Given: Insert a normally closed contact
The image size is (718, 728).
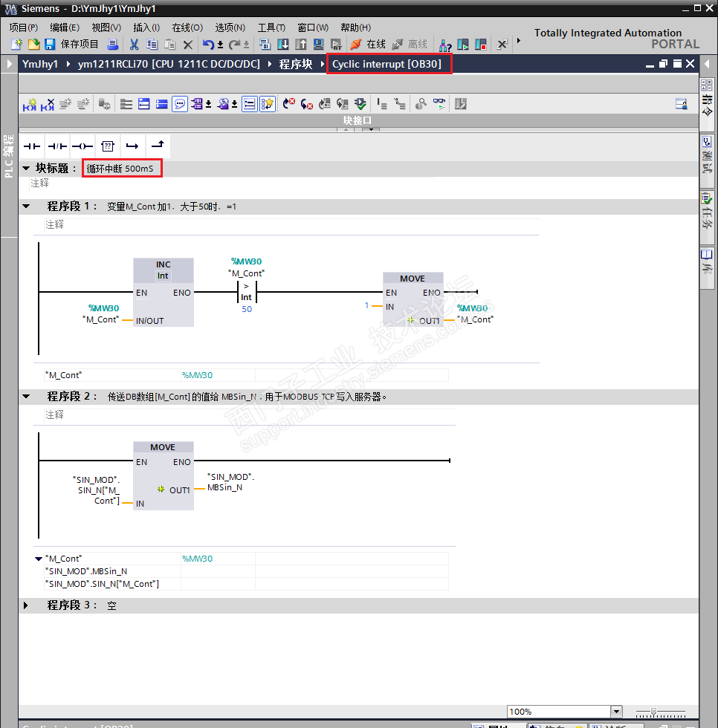Looking at the screenshot, I should pos(57,146).
